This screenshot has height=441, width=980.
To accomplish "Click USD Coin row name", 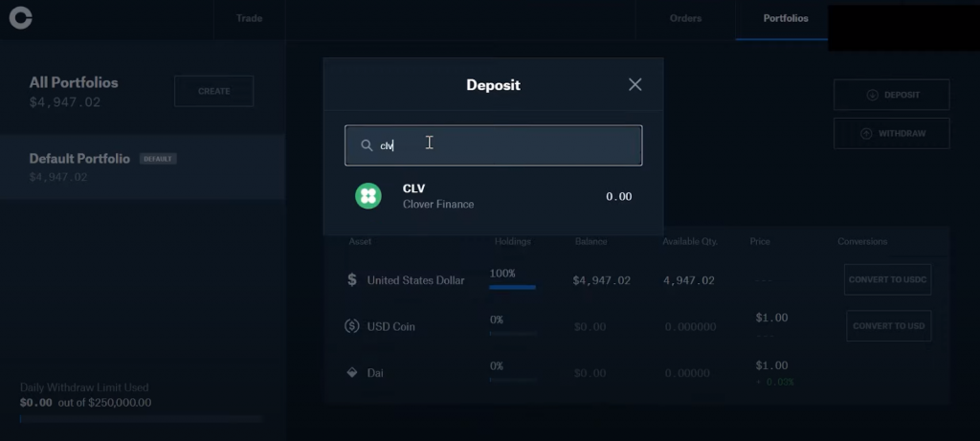I will (x=390, y=327).
